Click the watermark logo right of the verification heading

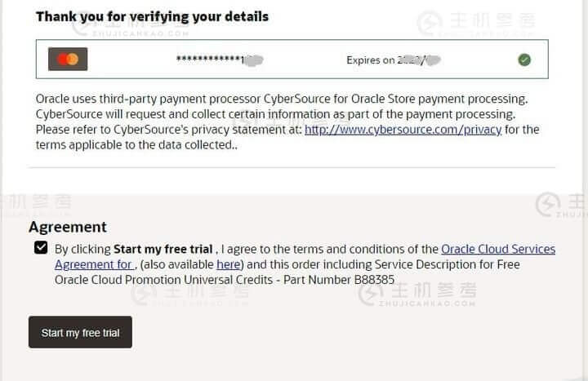click(x=430, y=23)
